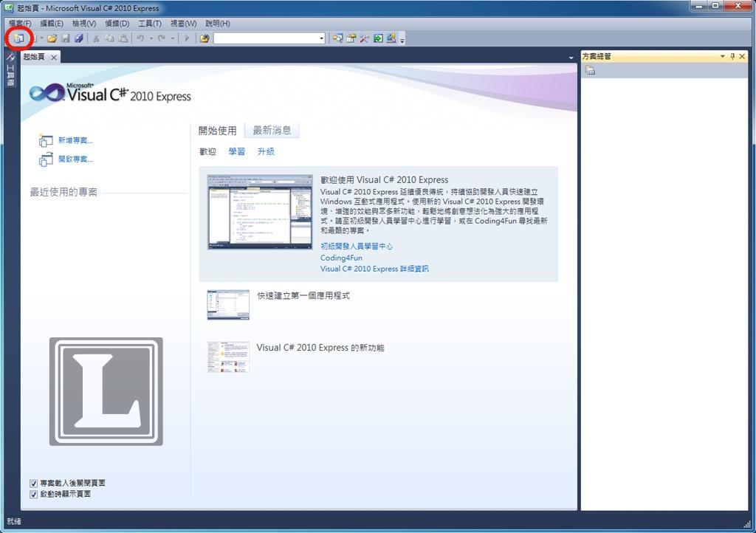Open the 編輯(E) menu
This screenshot has width=756, height=533.
pyautogui.click(x=52, y=23)
